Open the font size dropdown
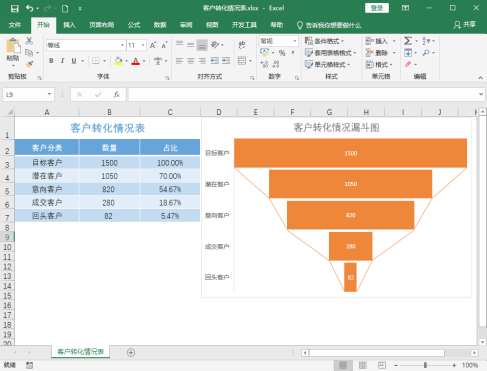This screenshot has width=487, height=371. pos(143,45)
